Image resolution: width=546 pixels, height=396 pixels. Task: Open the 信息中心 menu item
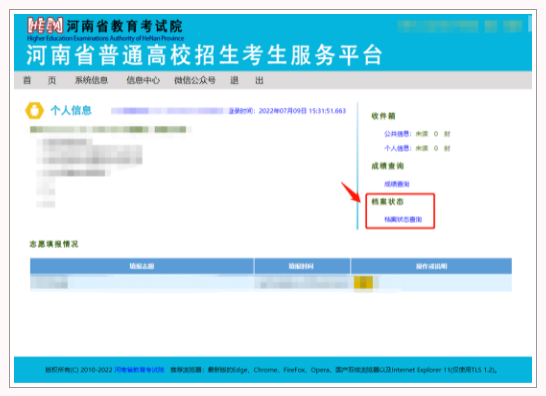click(143, 80)
